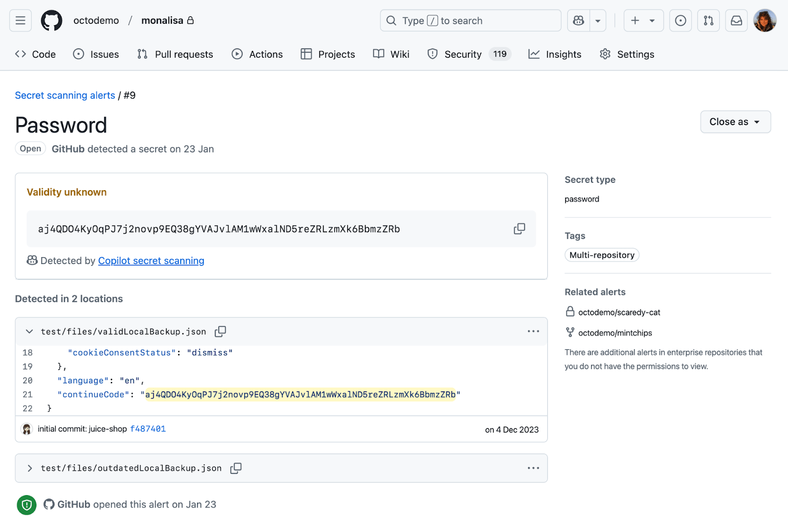Open the create new items plus icon
788x532 pixels.
pos(635,20)
